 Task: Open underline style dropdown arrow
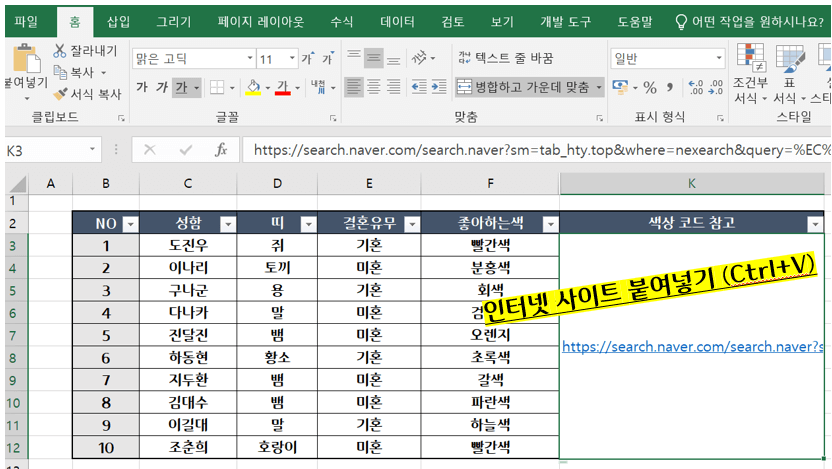[196, 88]
